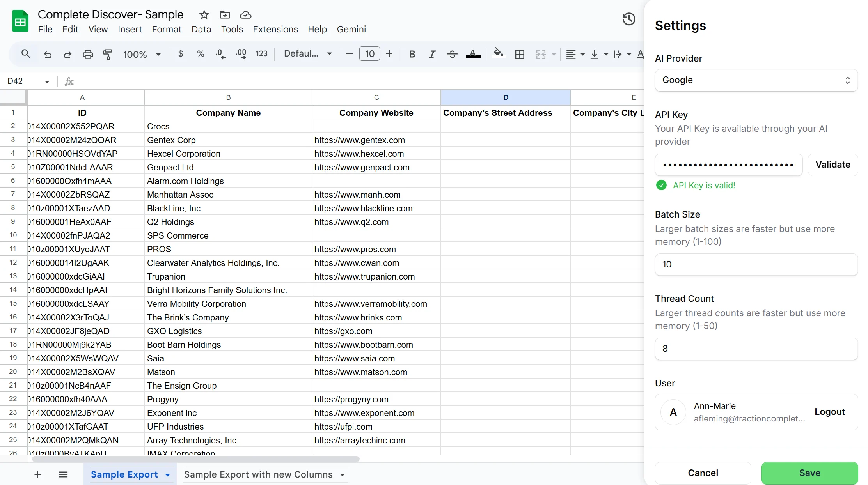Open the fill color paint bucket
The width and height of the screenshot is (868, 485).
[x=498, y=53]
